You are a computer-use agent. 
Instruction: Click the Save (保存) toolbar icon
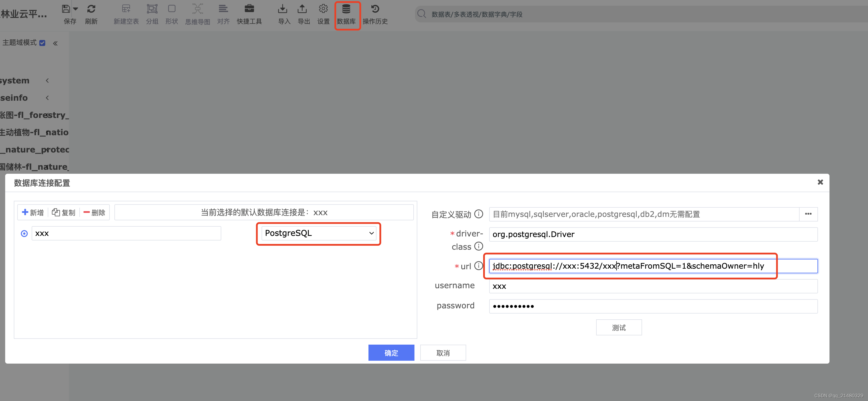pos(66,9)
